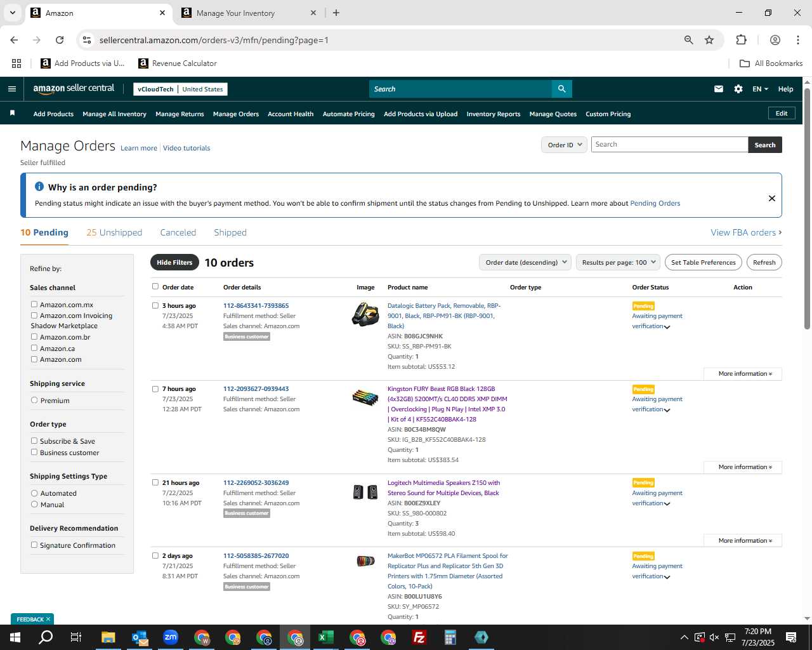Open the apps grid icon in bookmarks bar
Viewport: 812px width, 650px height.
click(x=16, y=63)
